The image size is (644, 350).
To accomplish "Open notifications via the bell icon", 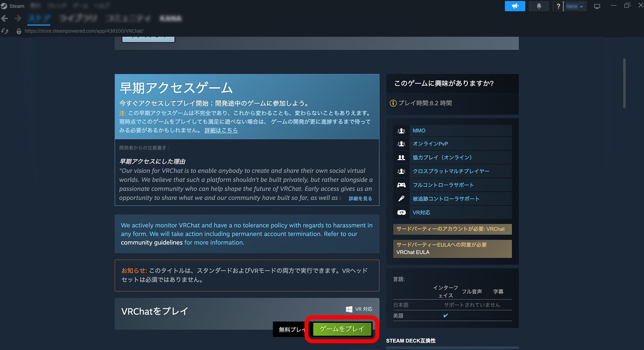I will coord(539,6).
